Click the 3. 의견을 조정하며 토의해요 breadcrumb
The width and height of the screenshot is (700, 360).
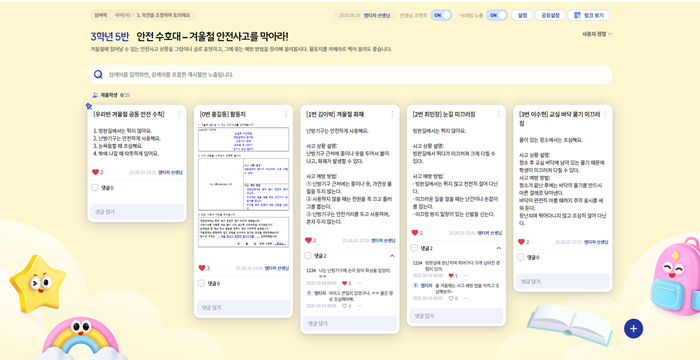[163, 15]
